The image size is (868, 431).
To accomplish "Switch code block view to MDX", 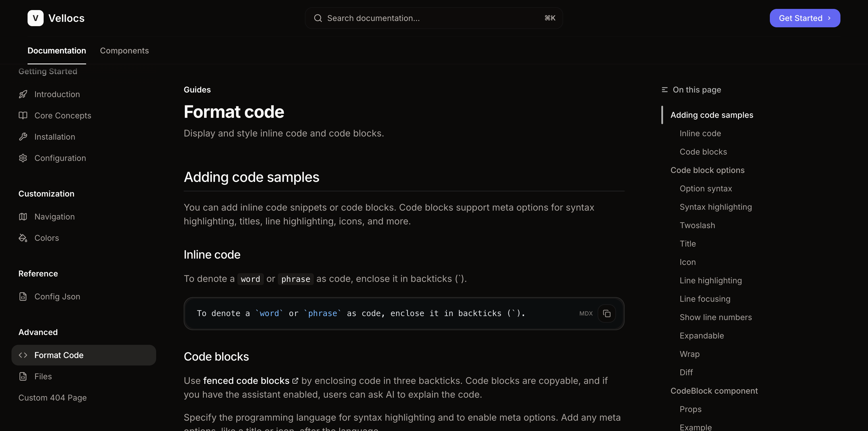I will click(x=586, y=313).
